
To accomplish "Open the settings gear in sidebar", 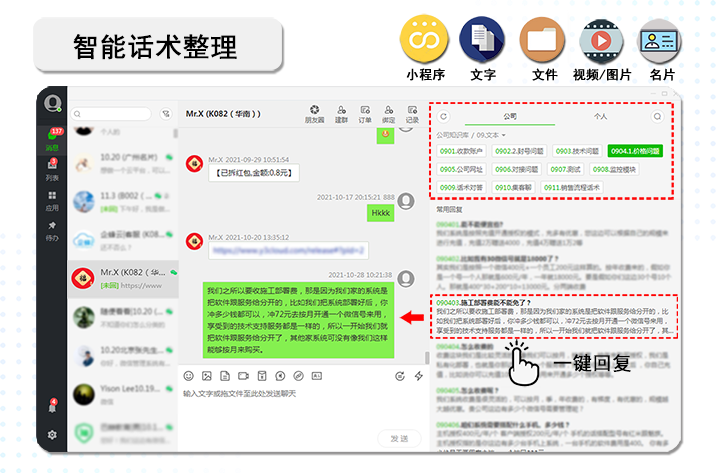I will coord(52,434).
